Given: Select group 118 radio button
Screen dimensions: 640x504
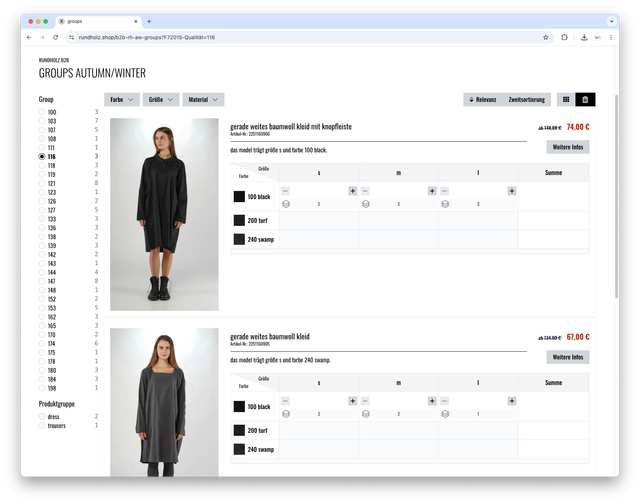Looking at the screenshot, I should (x=42, y=166).
